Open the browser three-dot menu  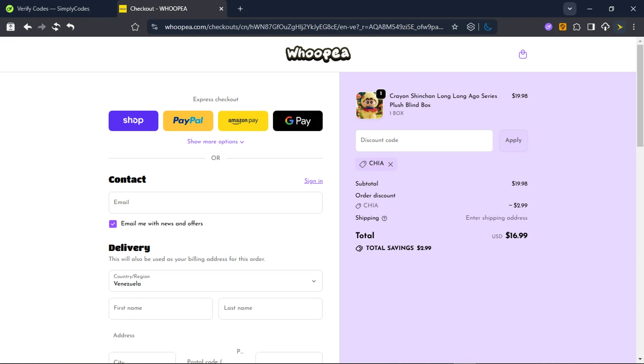point(634,27)
